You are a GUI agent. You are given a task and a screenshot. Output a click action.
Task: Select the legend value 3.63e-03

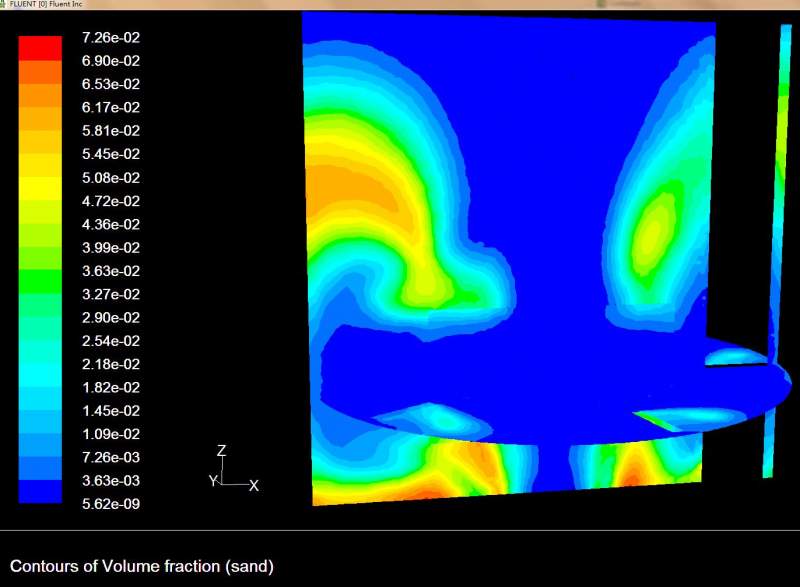(x=111, y=481)
